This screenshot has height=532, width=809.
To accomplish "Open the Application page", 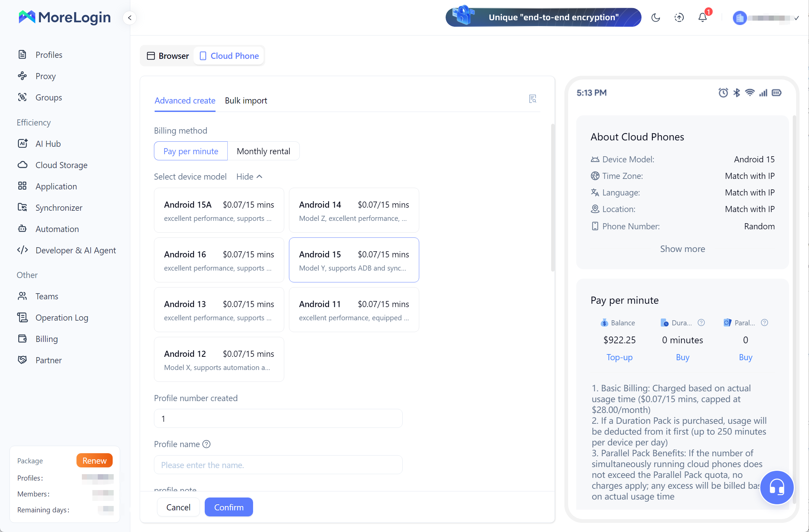I will (x=56, y=186).
